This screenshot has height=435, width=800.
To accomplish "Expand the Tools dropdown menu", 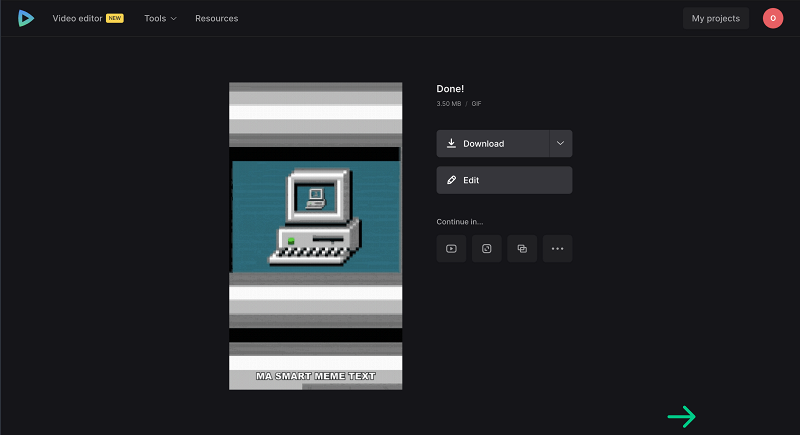I will point(160,18).
